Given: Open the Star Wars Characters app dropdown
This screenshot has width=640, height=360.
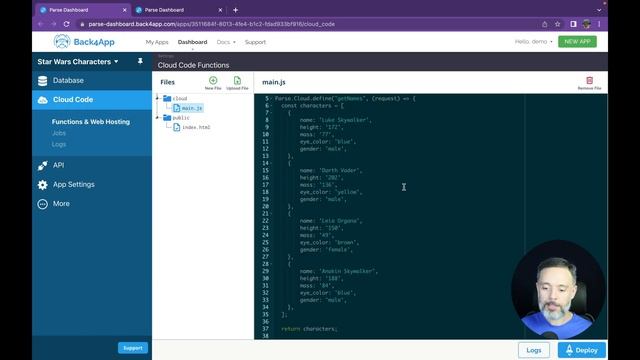Looking at the screenshot, I should [78, 62].
